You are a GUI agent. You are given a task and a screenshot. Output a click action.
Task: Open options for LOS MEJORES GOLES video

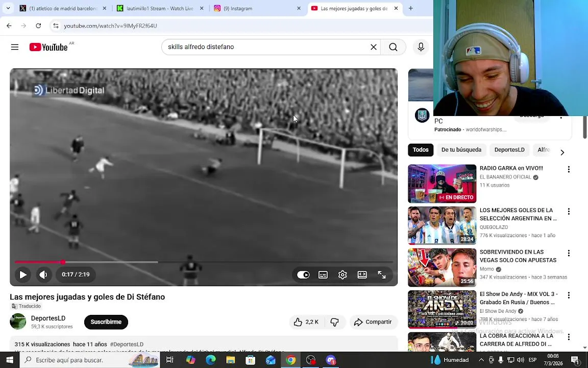[569, 212]
